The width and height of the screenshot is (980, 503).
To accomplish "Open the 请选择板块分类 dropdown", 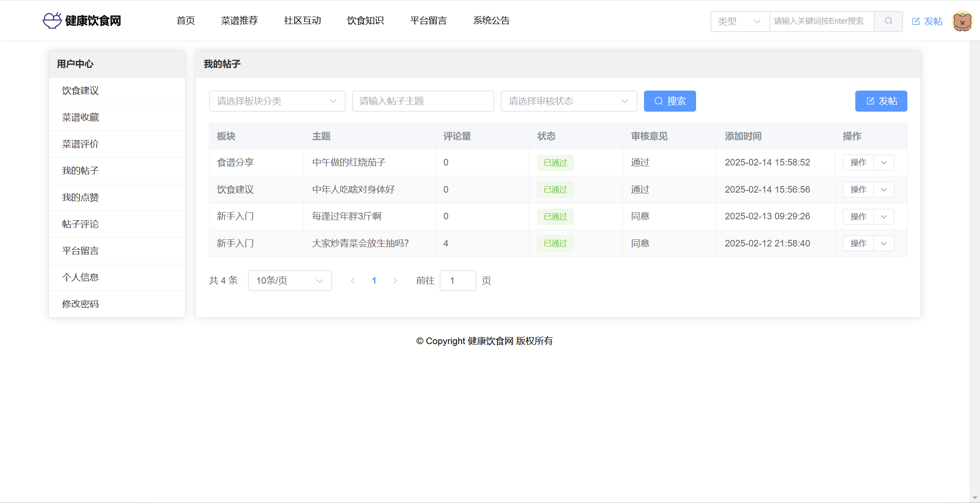I will (277, 101).
